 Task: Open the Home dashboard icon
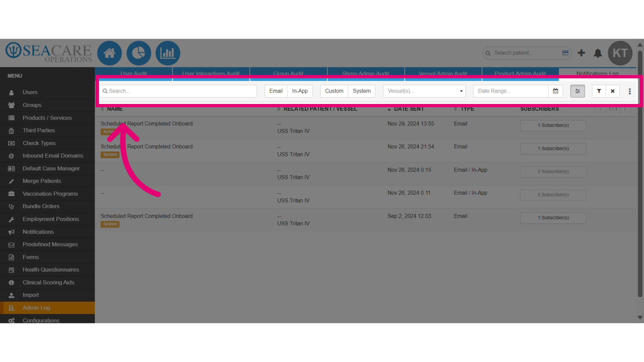point(109,53)
